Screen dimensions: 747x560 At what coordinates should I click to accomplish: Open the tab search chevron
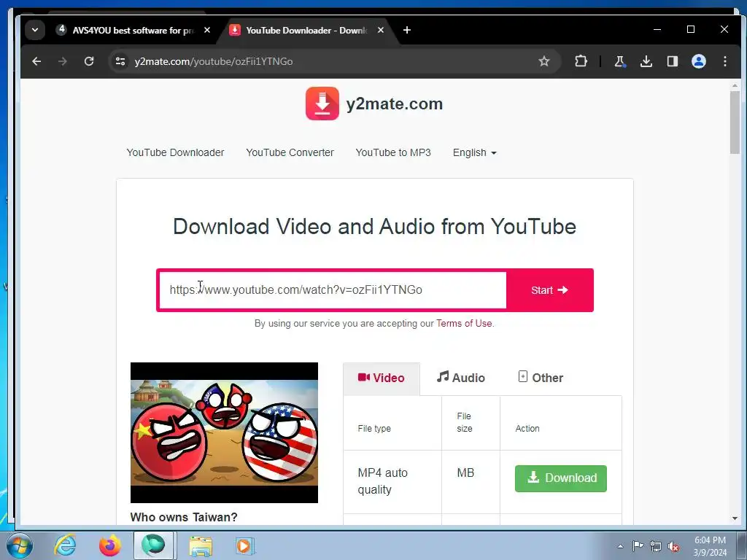[35, 30]
